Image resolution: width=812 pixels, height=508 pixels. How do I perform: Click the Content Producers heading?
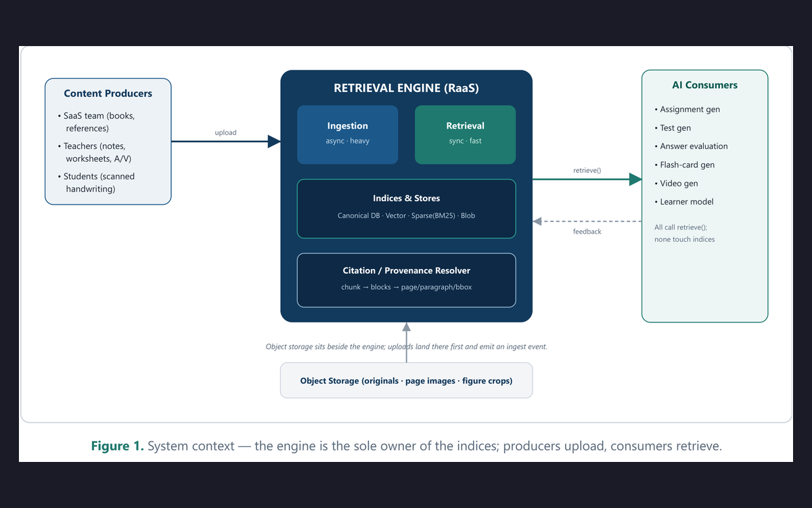click(x=108, y=93)
